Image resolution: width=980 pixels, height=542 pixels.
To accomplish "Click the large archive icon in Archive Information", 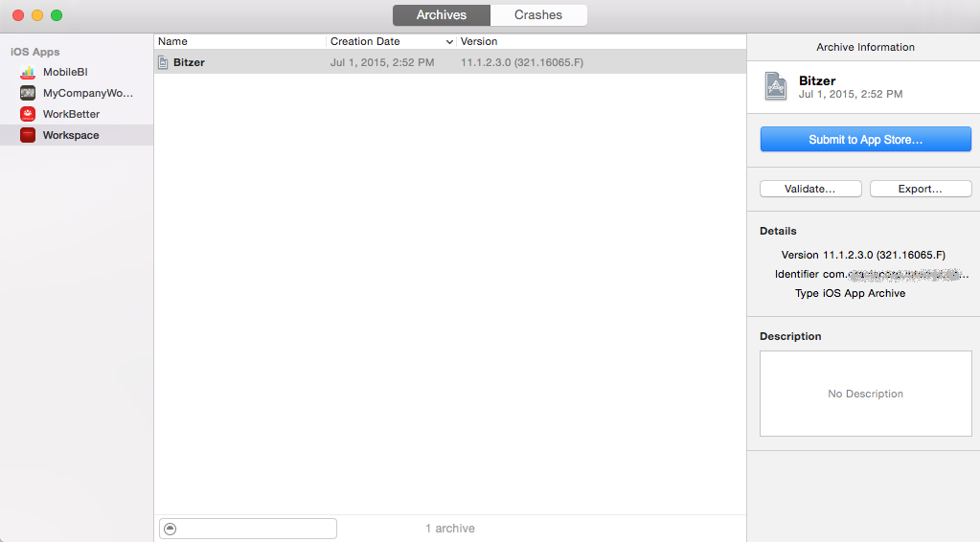I will [x=776, y=86].
